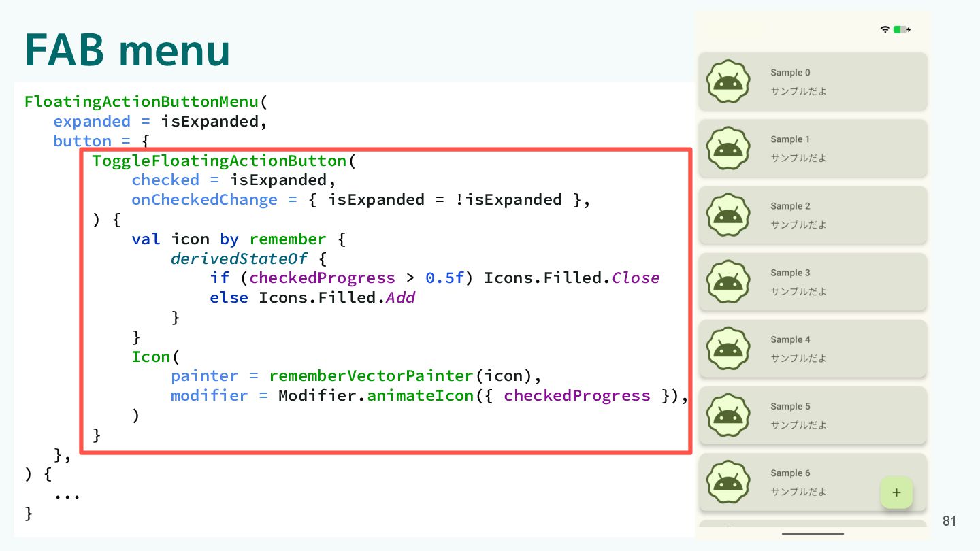This screenshot has width=980, height=551.
Task: Select the Android avatar icon beside Sample 3
Action: coord(728,282)
